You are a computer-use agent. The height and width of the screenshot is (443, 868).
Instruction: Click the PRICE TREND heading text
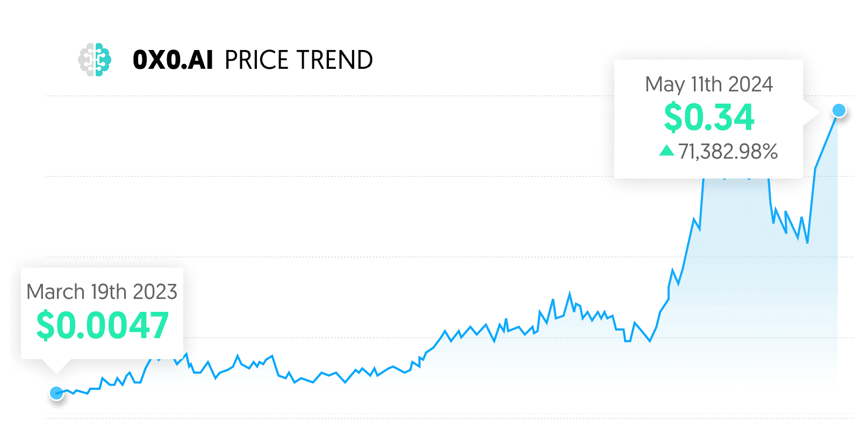coord(298,60)
